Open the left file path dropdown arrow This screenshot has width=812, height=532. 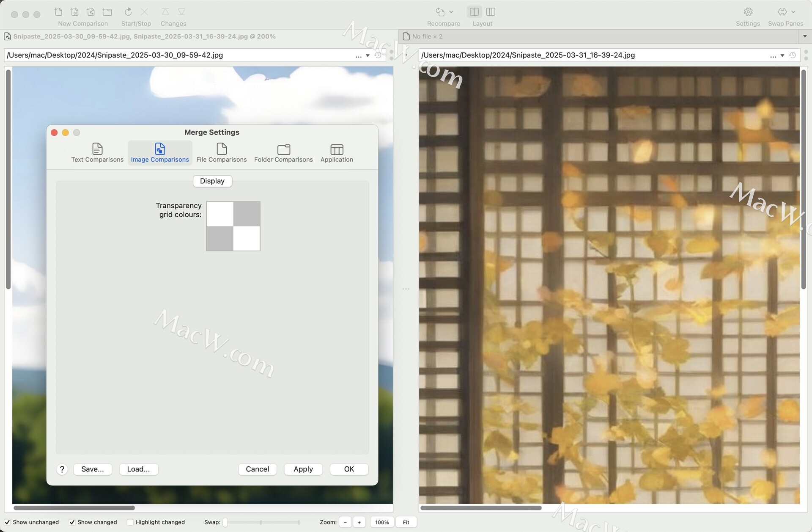point(368,56)
